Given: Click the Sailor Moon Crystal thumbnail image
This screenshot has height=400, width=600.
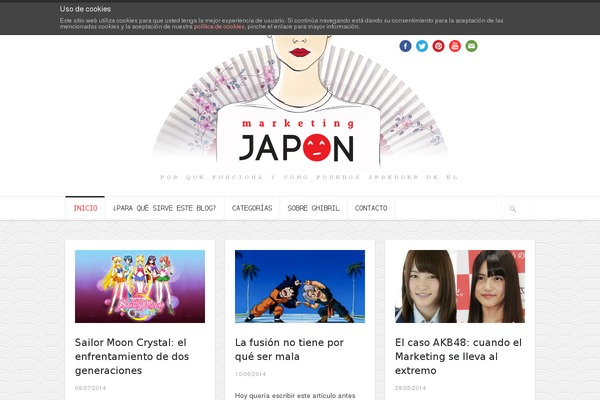Looking at the screenshot, I should click(x=140, y=286).
